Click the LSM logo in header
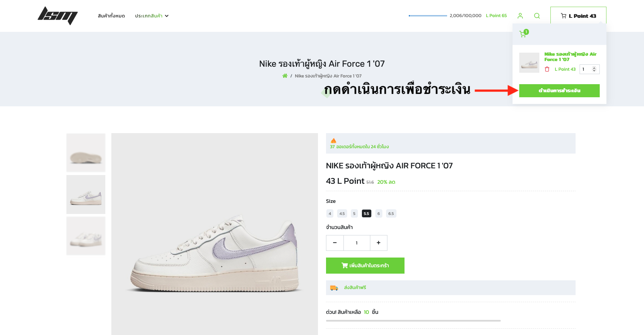 [58, 16]
